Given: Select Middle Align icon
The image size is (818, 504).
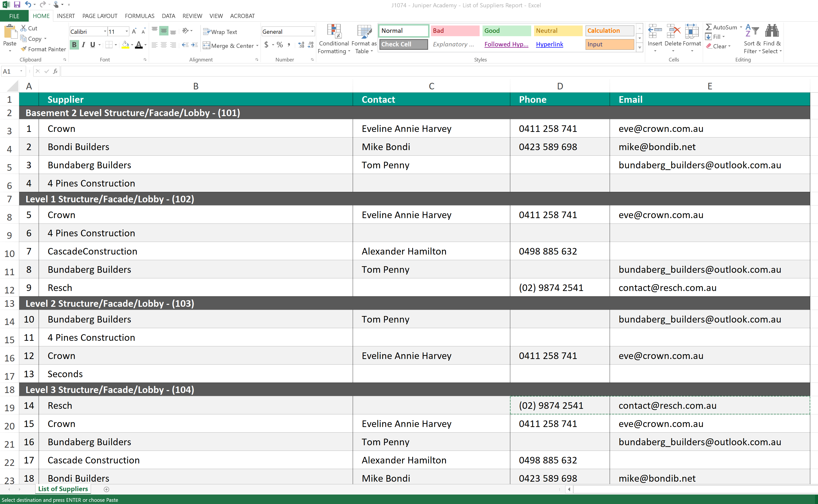Looking at the screenshot, I should point(164,31).
